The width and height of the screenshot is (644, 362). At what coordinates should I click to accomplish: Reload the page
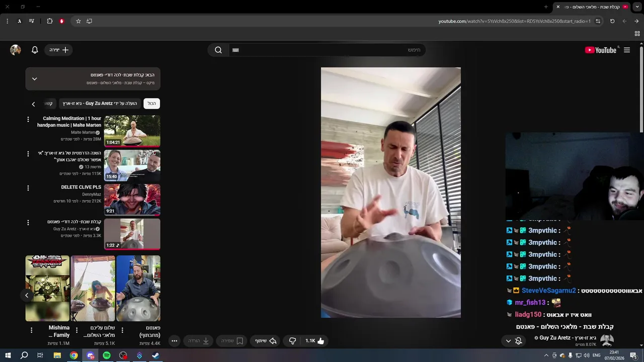[x=612, y=21]
